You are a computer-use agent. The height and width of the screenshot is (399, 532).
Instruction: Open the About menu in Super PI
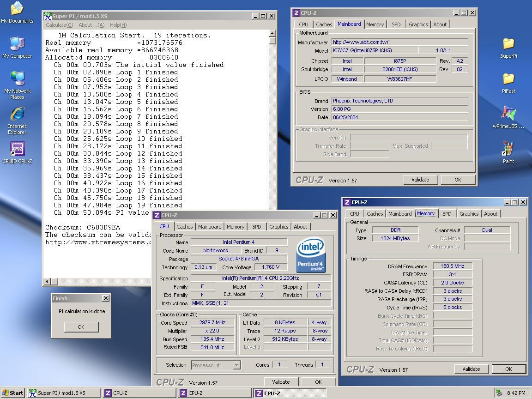click(x=91, y=25)
